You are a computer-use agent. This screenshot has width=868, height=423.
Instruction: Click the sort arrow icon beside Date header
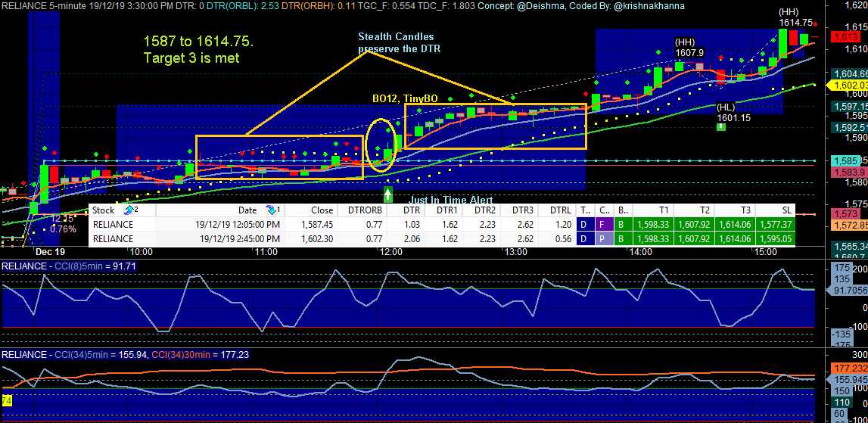[x=273, y=210]
